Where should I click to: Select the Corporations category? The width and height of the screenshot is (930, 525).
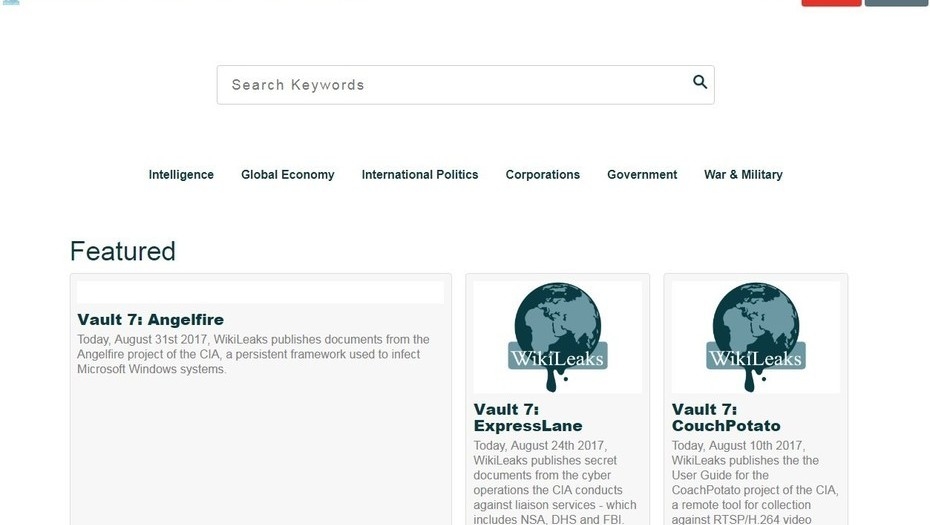click(542, 175)
